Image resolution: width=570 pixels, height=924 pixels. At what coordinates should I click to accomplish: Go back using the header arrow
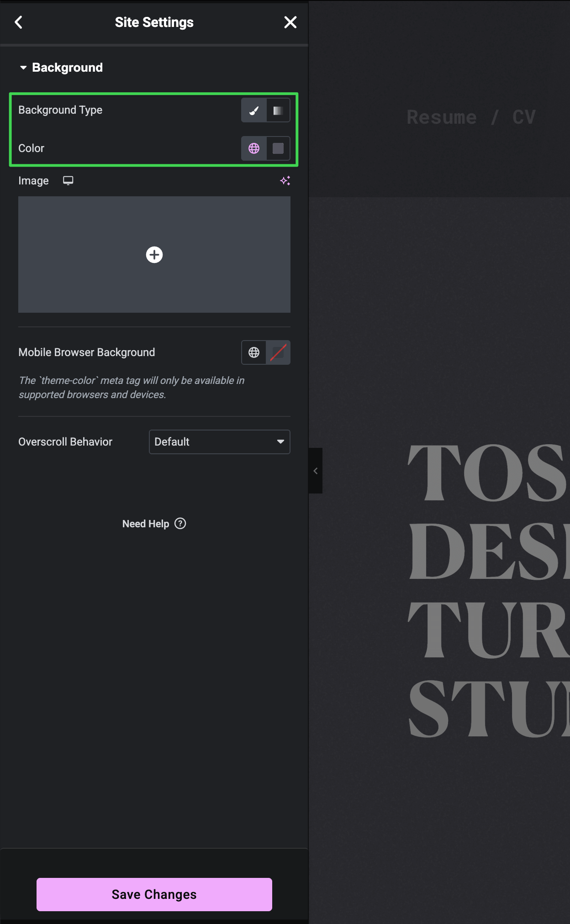19,22
